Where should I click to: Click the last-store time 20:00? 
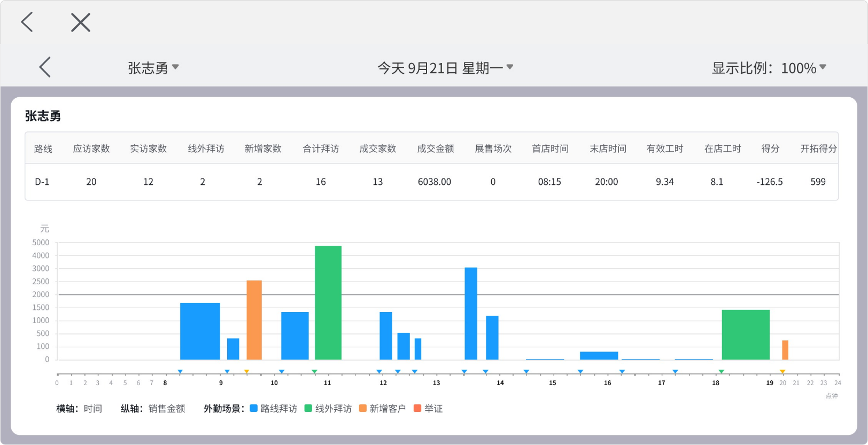[x=607, y=182]
